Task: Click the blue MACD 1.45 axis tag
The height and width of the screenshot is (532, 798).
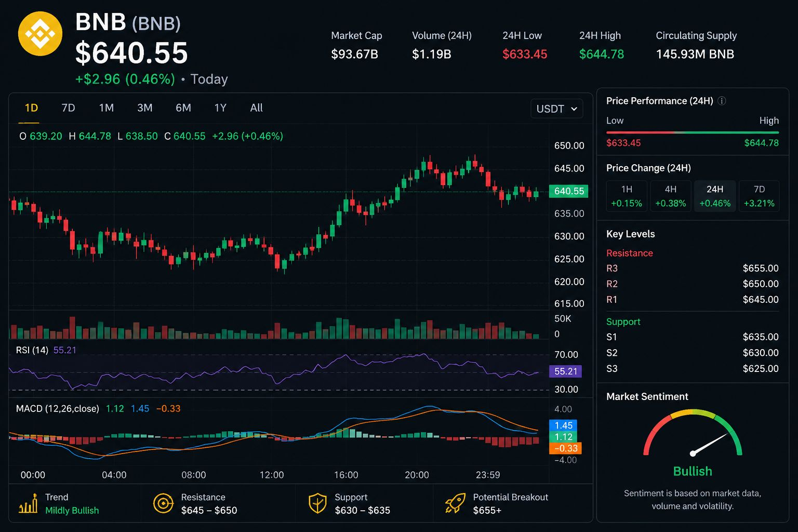Action: click(x=563, y=425)
